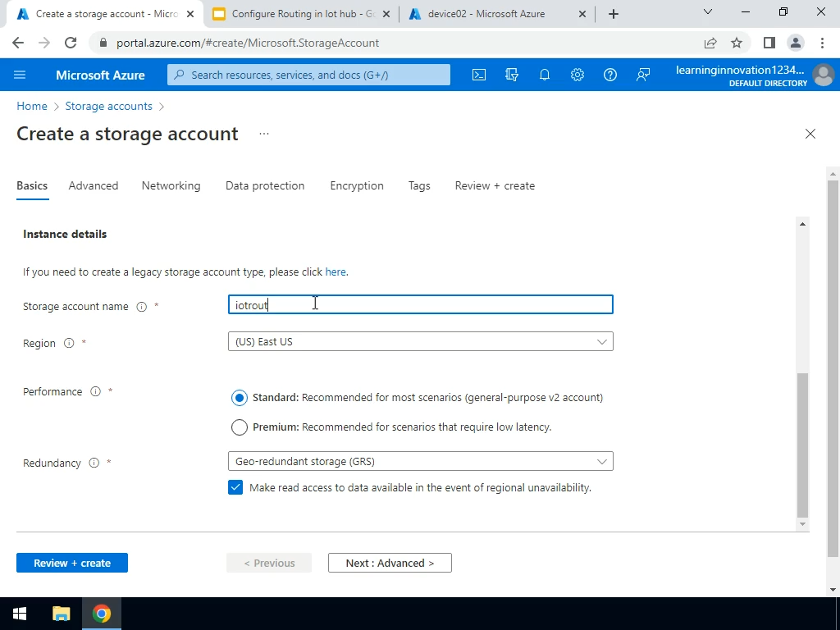Open the Directories + subscriptions filter icon
The image size is (840, 630).
512,75
